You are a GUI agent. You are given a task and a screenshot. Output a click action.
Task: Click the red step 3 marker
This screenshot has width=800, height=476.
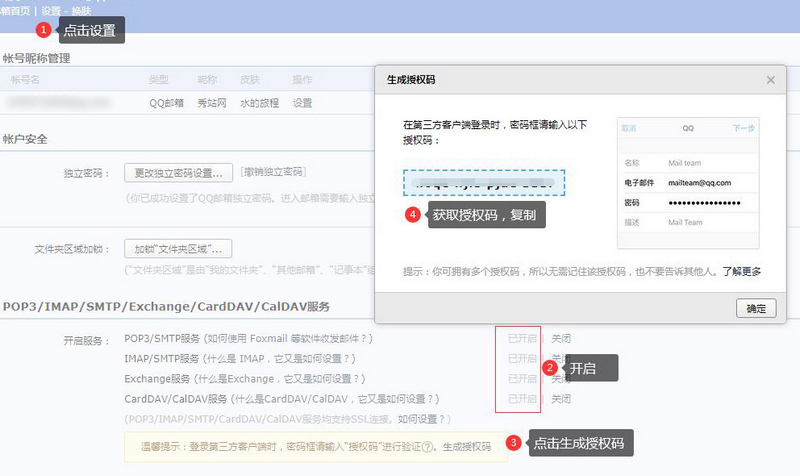513,442
